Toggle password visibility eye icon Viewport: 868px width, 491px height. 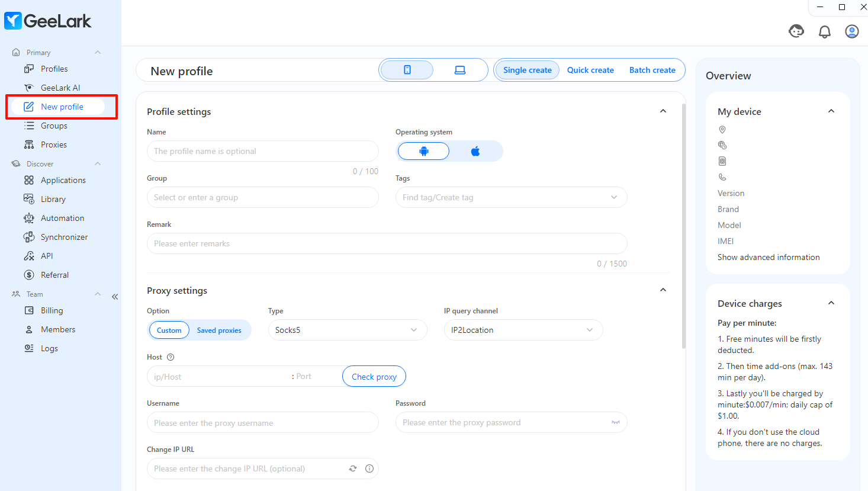pos(616,422)
